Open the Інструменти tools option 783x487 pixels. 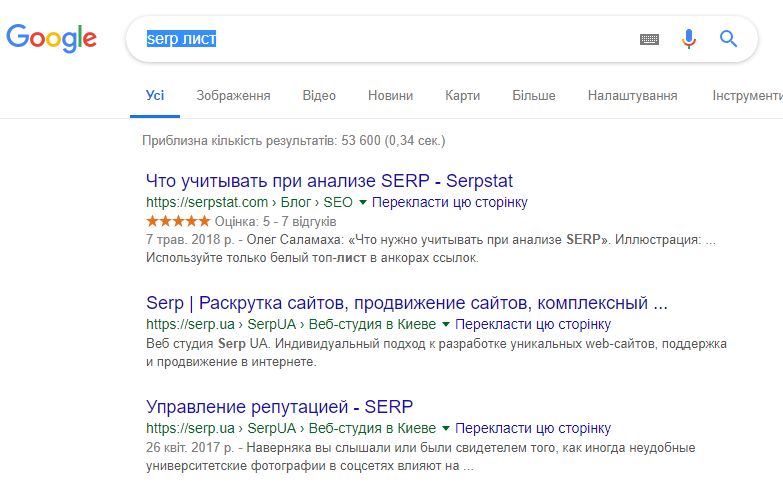click(748, 95)
